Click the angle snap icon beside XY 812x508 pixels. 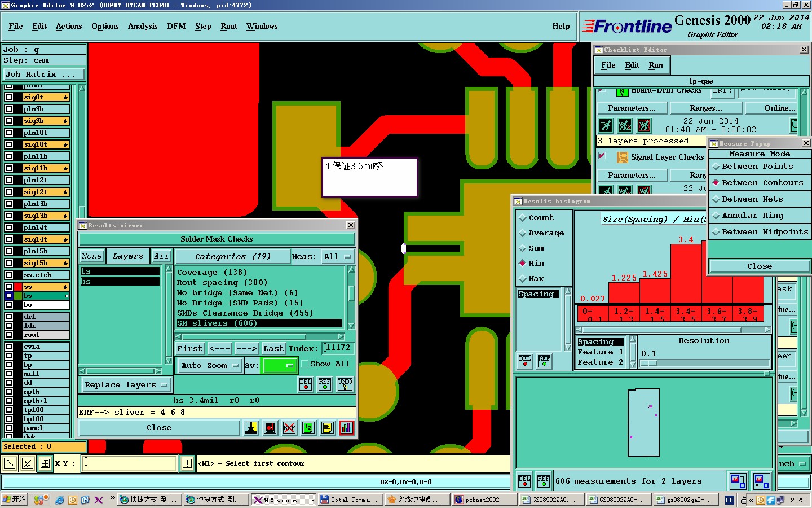[x=27, y=463]
